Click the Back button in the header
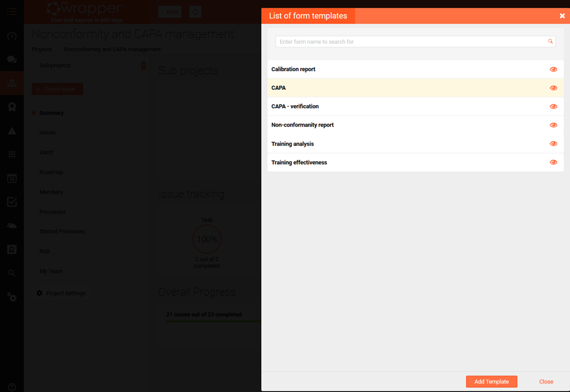 pyautogui.click(x=170, y=12)
